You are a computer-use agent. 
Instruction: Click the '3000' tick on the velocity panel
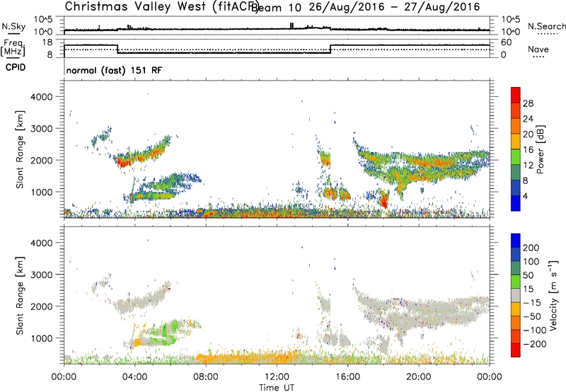pyautogui.click(x=42, y=275)
